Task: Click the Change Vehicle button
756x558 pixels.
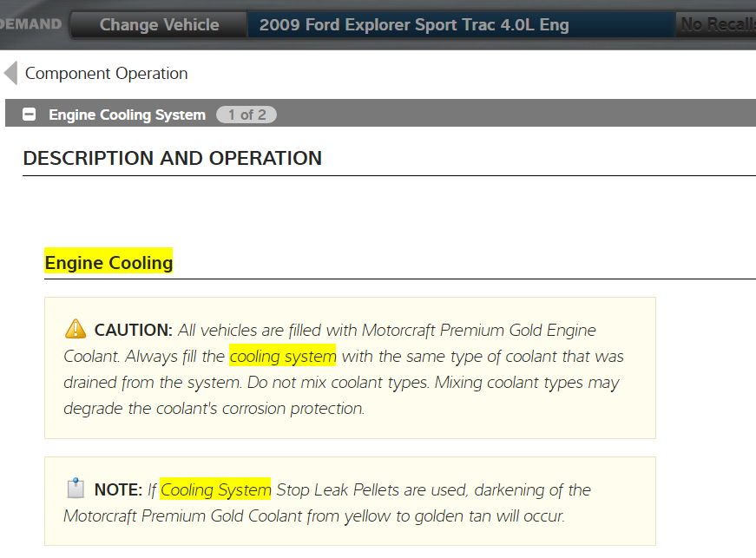Action: point(159,24)
